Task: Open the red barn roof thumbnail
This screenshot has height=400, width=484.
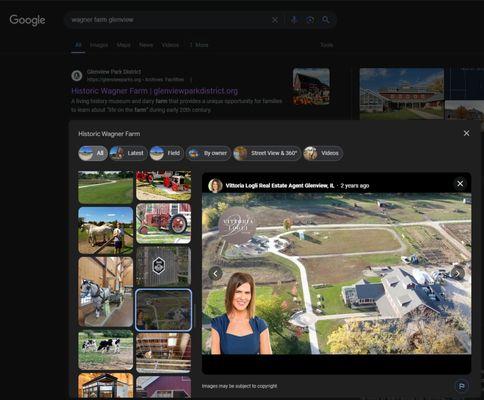Action: click(x=163, y=387)
